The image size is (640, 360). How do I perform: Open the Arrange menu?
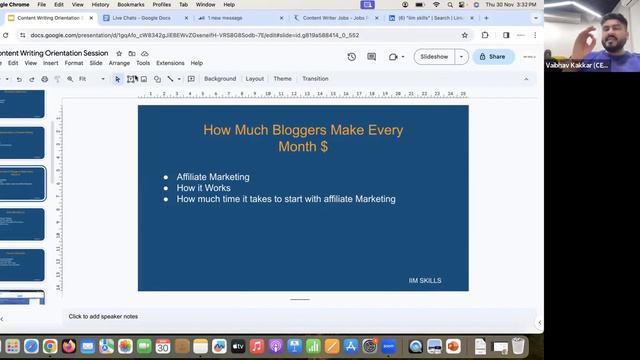119,63
